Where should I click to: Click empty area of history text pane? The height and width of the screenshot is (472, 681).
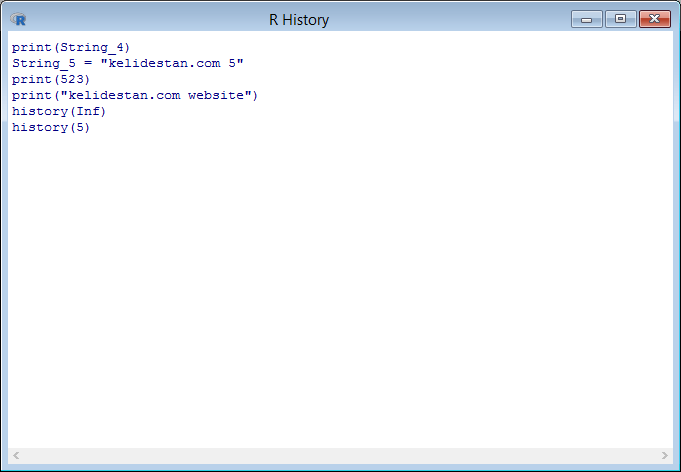pyautogui.click(x=340, y=287)
